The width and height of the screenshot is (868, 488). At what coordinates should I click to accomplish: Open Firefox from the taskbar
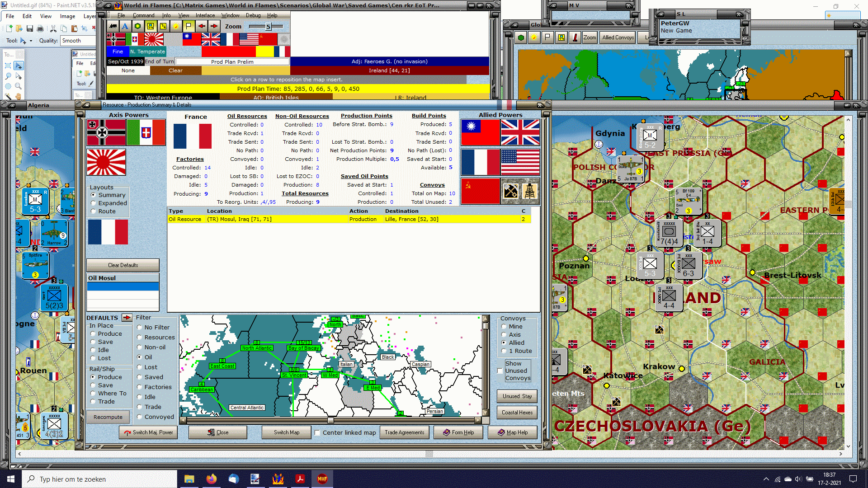click(211, 479)
